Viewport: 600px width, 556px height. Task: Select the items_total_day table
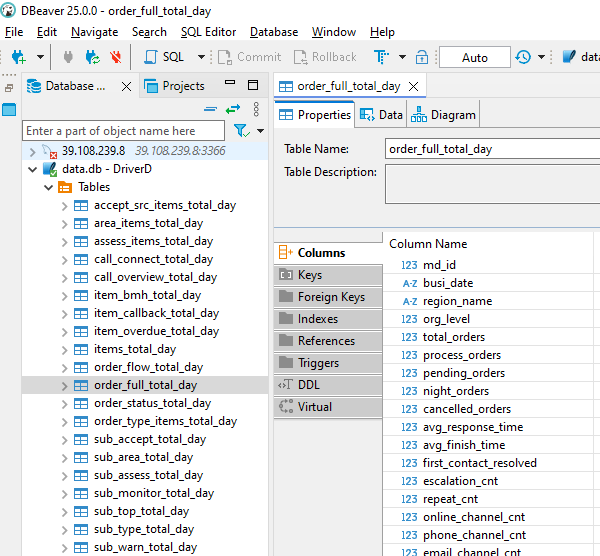135,349
